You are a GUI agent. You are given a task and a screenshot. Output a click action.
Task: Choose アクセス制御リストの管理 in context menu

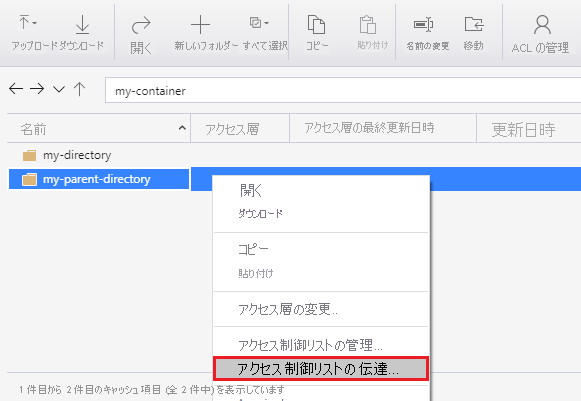pos(310,345)
